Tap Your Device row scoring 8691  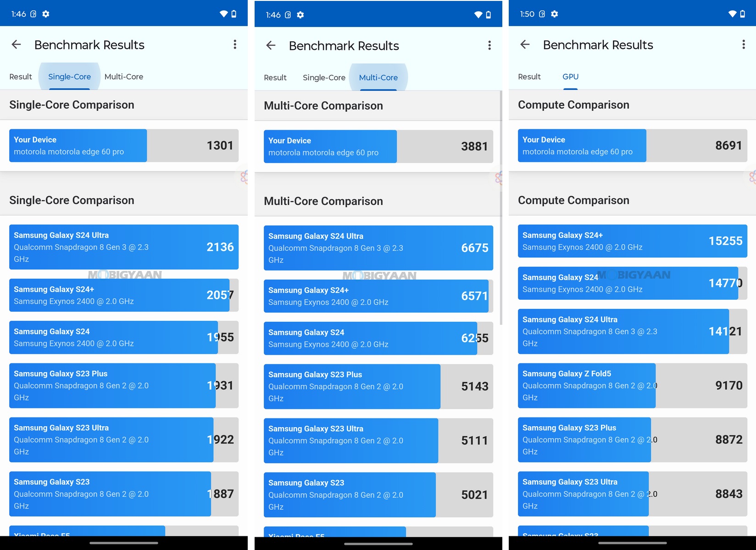pyautogui.click(x=633, y=146)
